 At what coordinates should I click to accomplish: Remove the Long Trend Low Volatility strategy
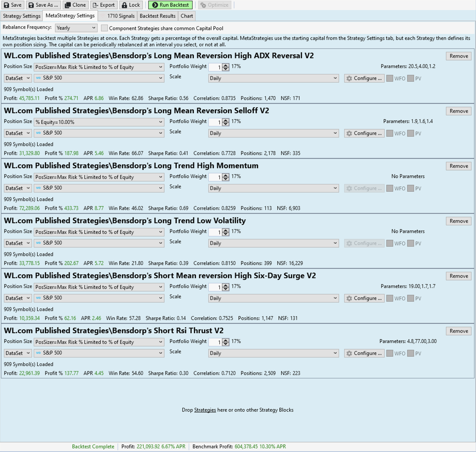(x=459, y=221)
